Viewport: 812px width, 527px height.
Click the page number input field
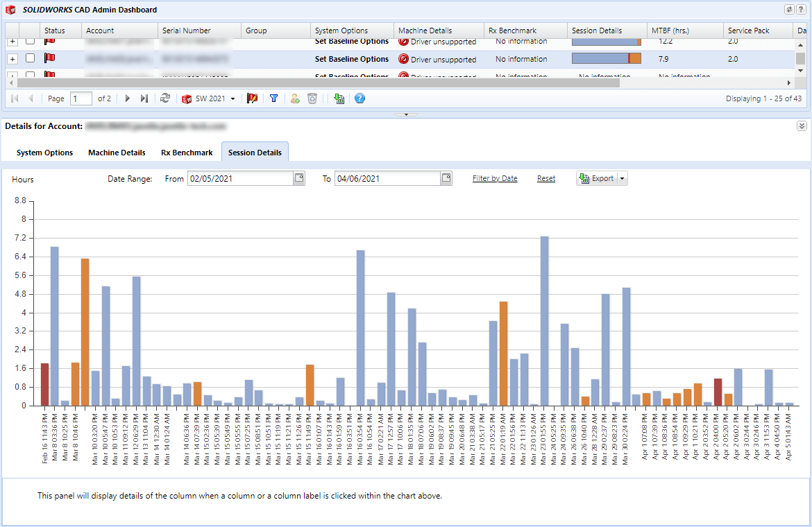click(x=81, y=98)
